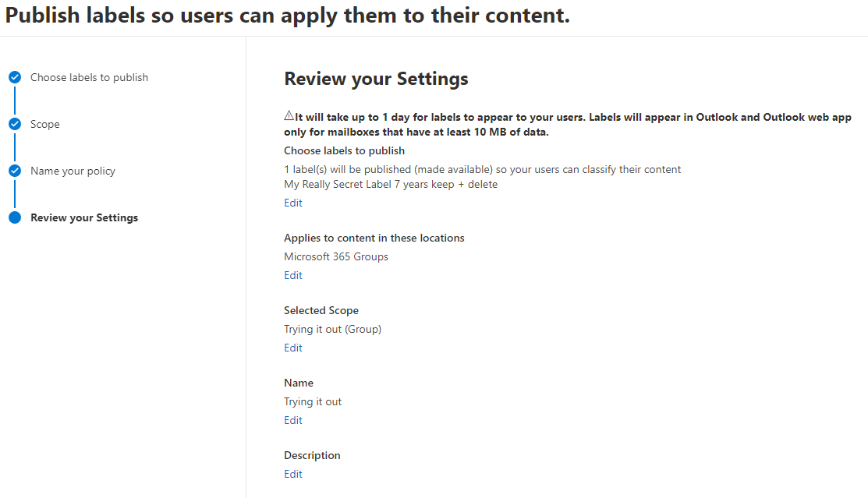
Task: Go to the Choose labels to publish step
Action: tap(89, 77)
